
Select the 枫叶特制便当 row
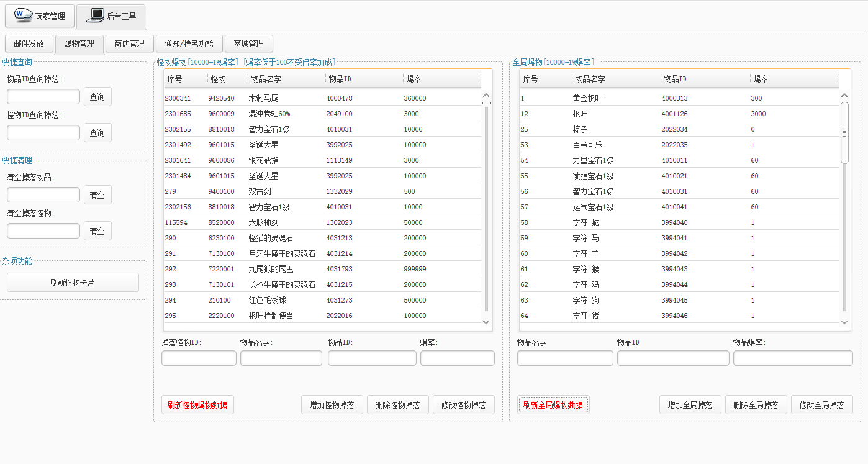click(x=322, y=316)
